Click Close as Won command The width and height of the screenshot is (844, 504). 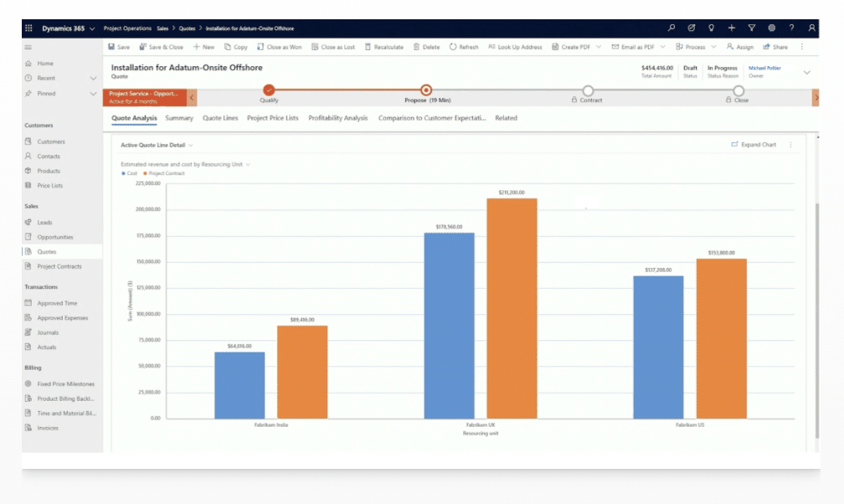[x=280, y=47]
